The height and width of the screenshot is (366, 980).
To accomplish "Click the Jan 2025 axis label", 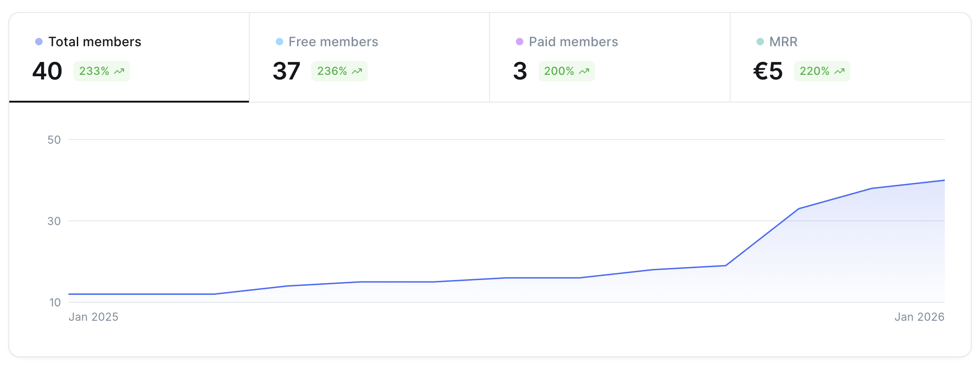I will 93,317.
